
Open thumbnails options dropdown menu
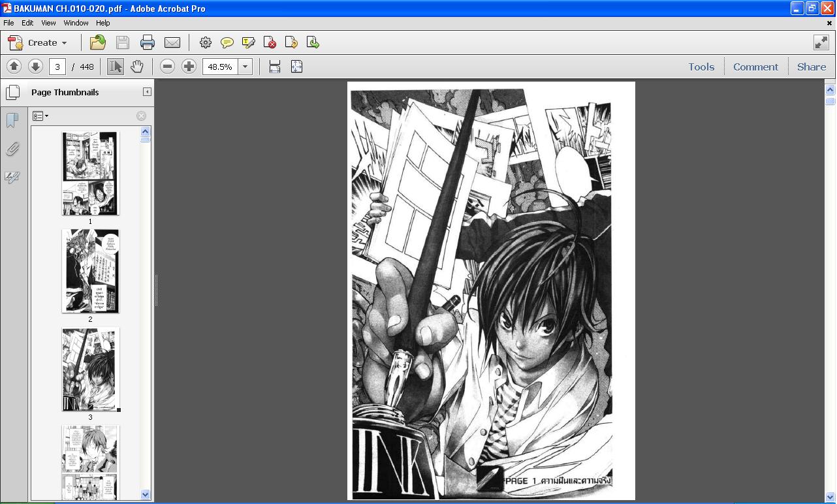tap(40, 116)
